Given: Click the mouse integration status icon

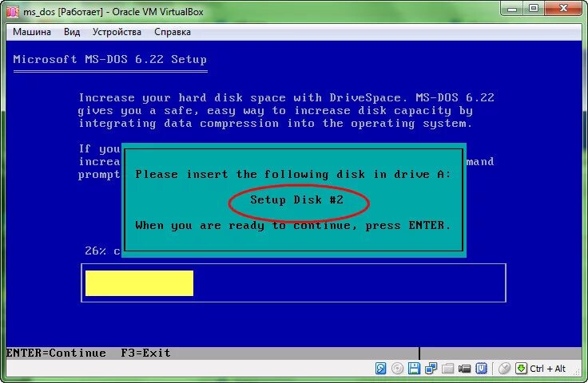Looking at the screenshot, I should point(504,369).
